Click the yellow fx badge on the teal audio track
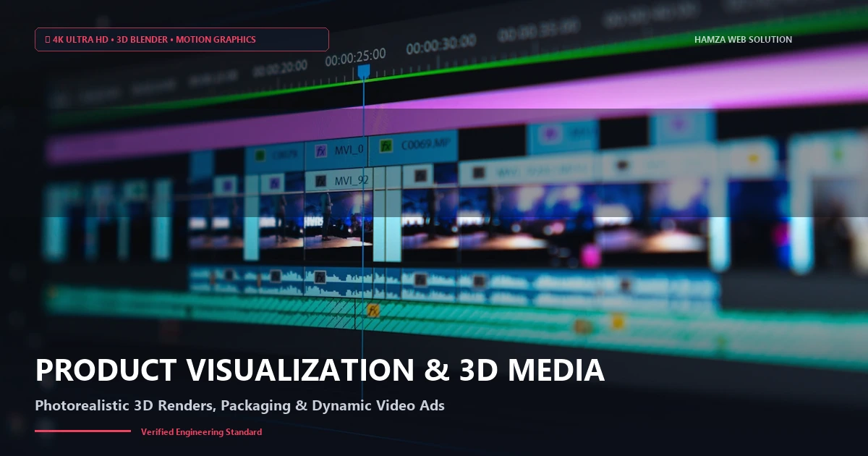 [373, 311]
